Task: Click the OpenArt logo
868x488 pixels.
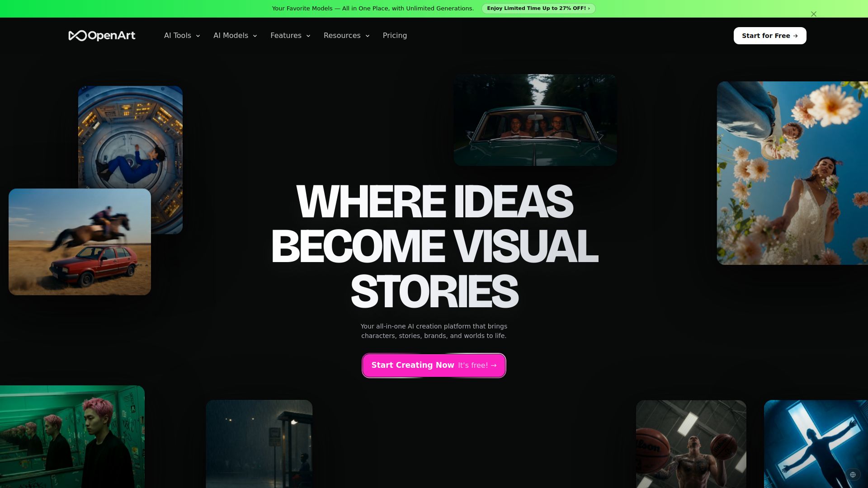Action: pyautogui.click(x=102, y=35)
